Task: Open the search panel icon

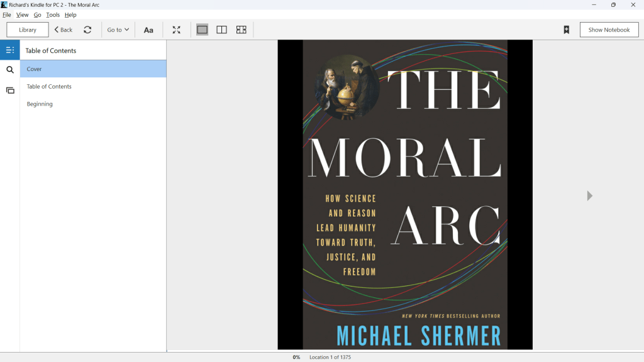Action: point(10,70)
